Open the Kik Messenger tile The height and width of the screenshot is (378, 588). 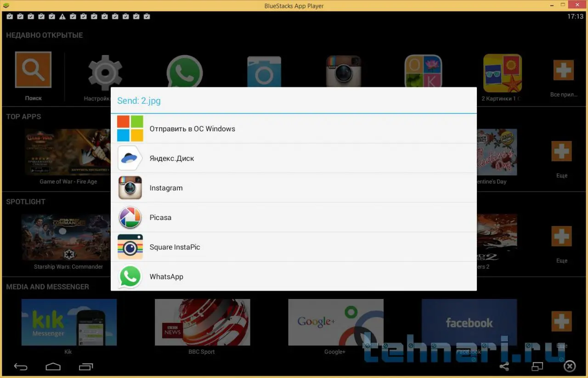coord(69,322)
